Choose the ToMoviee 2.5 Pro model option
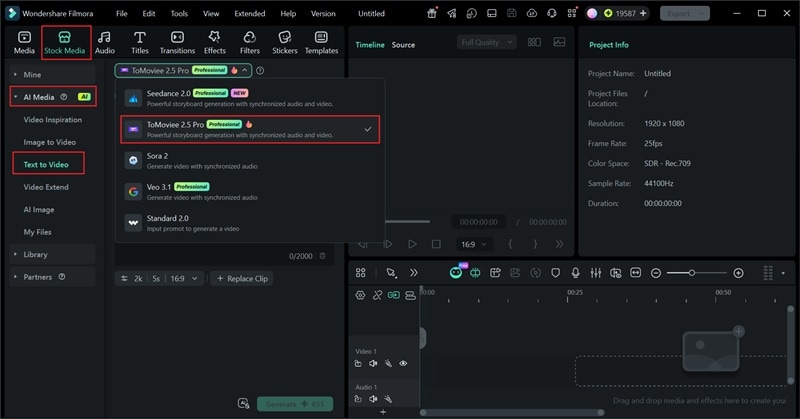Viewport: 800px width, 419px height. coord(250,129)
